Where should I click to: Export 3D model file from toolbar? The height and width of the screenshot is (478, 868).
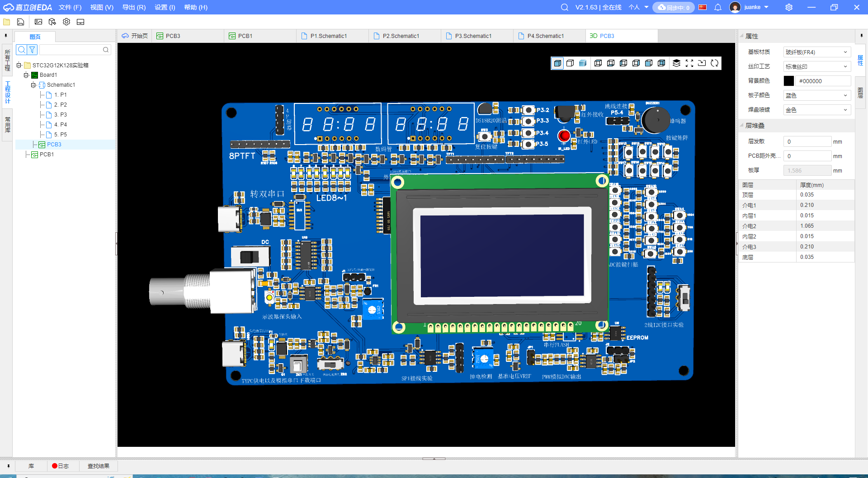52,22
